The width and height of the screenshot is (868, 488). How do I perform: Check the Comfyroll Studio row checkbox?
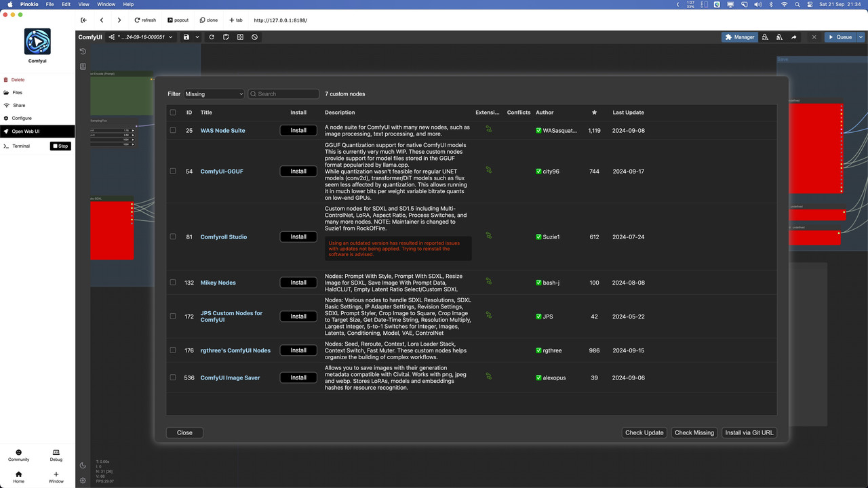point(173,237)
